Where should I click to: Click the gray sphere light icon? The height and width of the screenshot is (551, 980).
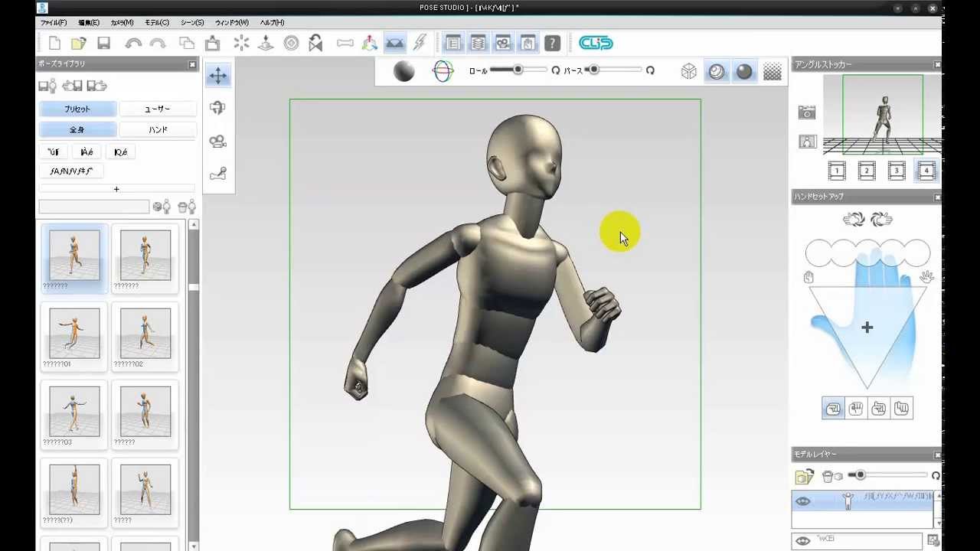403,71
